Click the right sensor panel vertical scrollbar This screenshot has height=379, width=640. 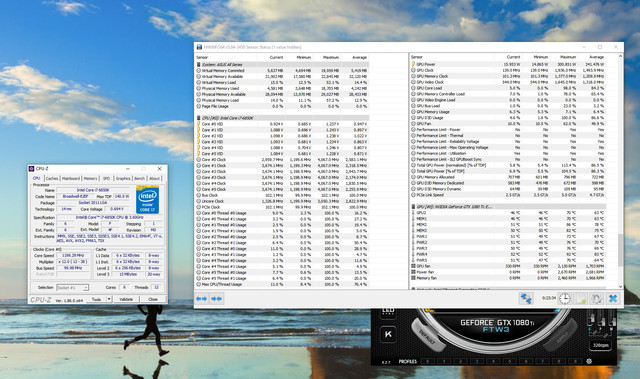pyautogui.click(x=621, y=249)
